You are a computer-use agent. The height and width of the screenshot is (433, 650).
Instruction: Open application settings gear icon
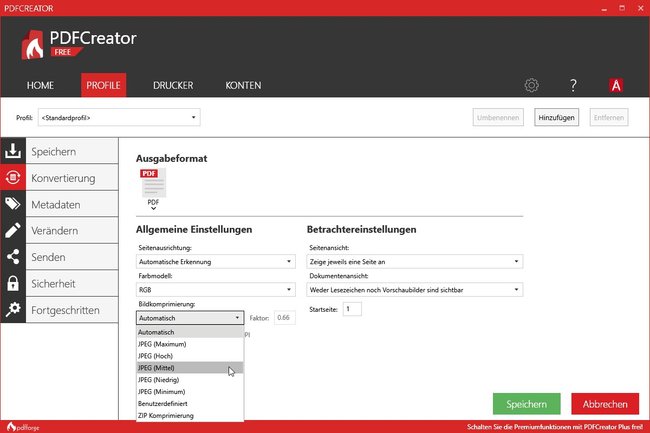pos(531,85)
